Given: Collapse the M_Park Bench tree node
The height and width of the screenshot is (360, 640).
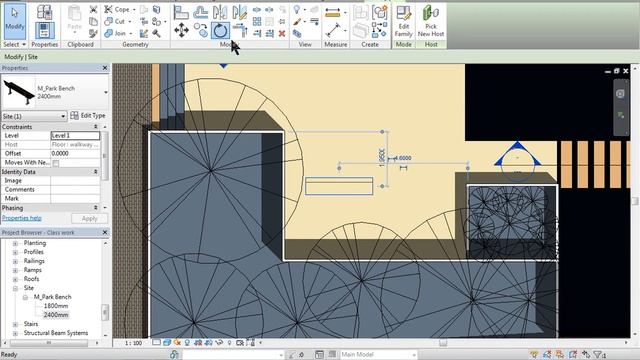Looking at the screenshot, I should coord(25,297).
